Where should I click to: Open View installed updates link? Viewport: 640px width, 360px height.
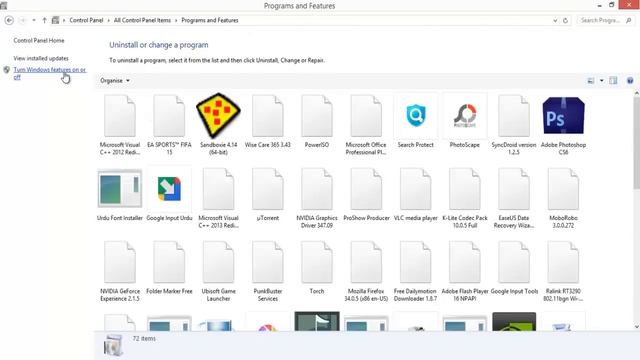[x=41, y=58]
